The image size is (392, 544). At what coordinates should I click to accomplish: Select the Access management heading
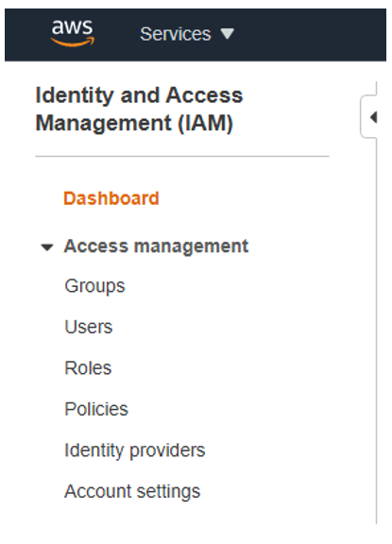pyautogui.click(x=156, y=246)
